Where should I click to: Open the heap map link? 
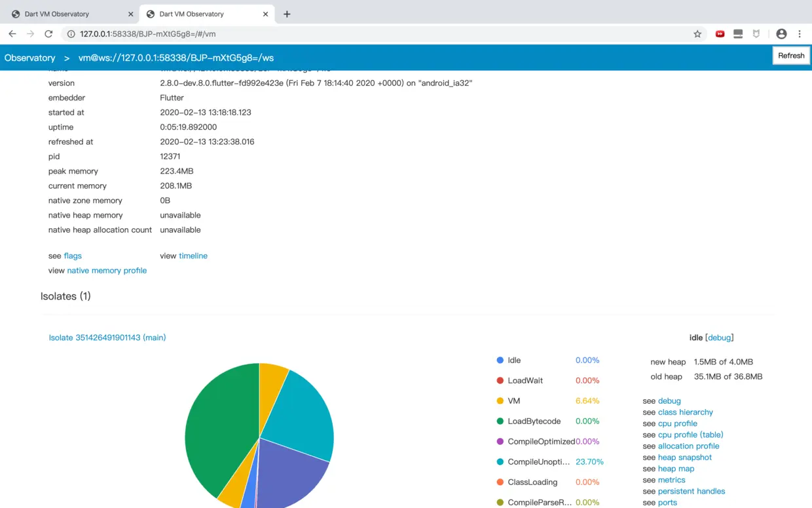pyautogui.click(x=676, y=469)
